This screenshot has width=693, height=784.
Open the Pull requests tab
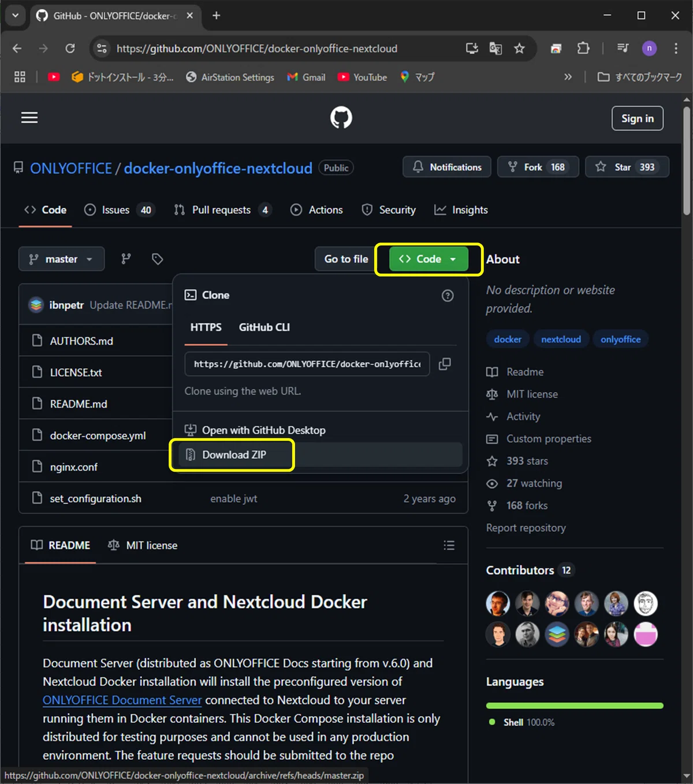click(223, 210)
